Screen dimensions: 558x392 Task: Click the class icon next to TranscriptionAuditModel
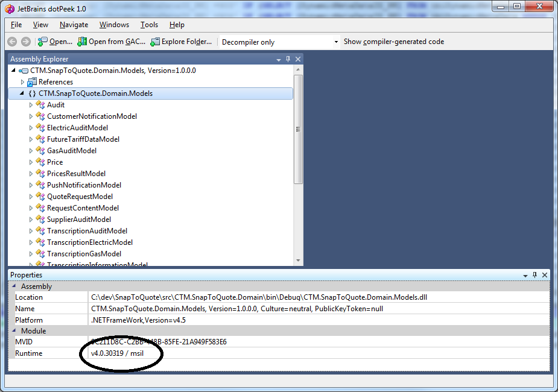click(x=40, y=231)
